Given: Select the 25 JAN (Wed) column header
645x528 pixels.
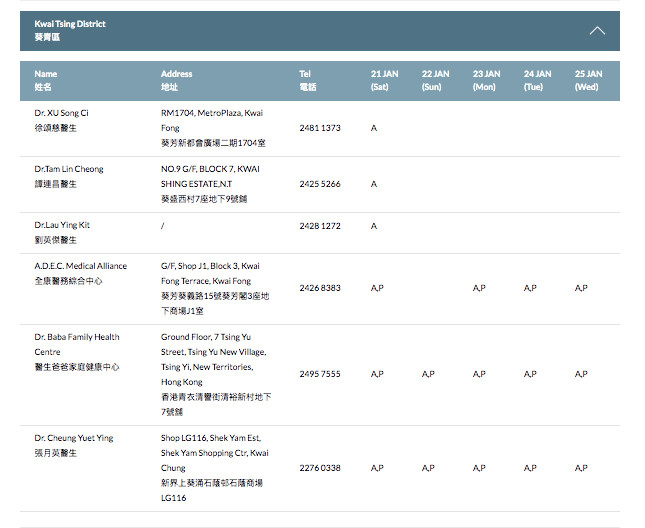Looking at the screenshot, I should pos(588,80).
